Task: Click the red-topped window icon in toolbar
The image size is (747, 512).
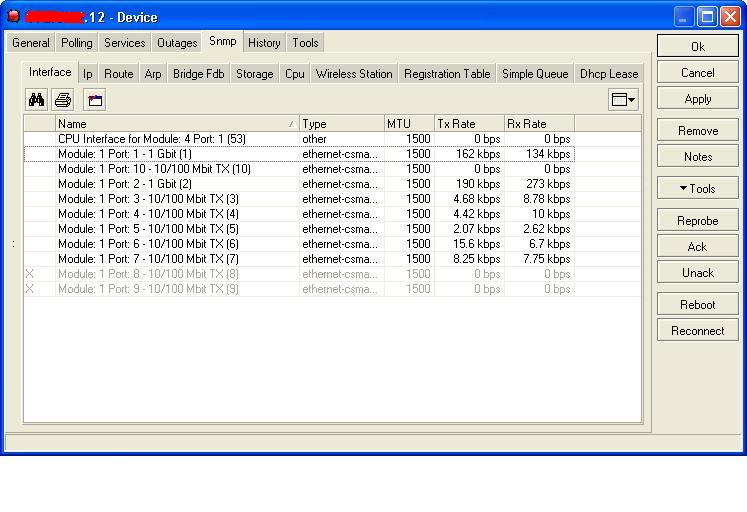Action: tap(95, 100)
